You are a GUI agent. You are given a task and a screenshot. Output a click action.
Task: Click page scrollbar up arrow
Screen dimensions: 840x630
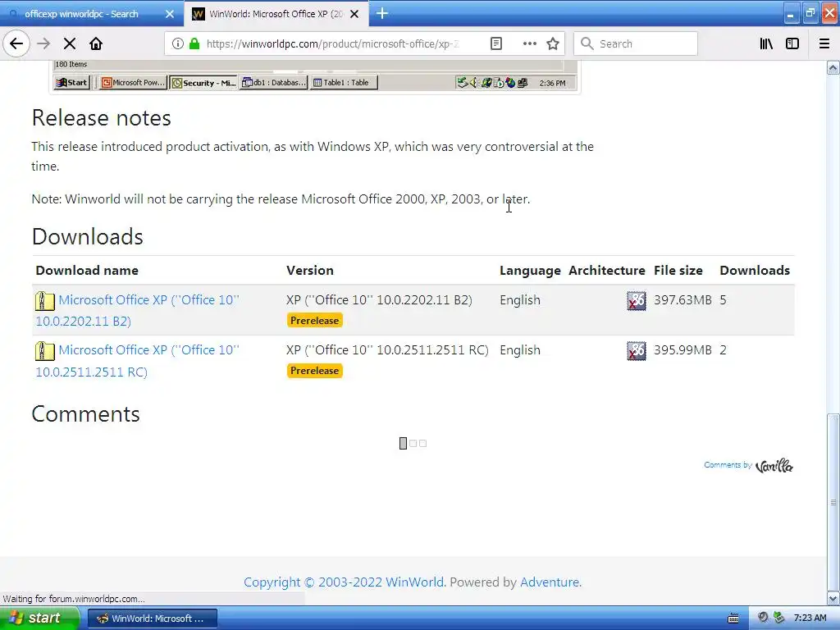tap(833, 67)
